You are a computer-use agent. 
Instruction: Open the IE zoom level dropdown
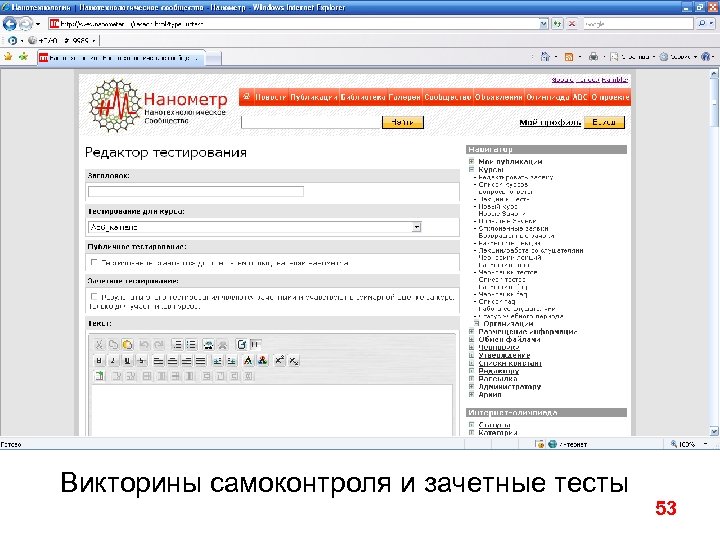click(705, 444)
